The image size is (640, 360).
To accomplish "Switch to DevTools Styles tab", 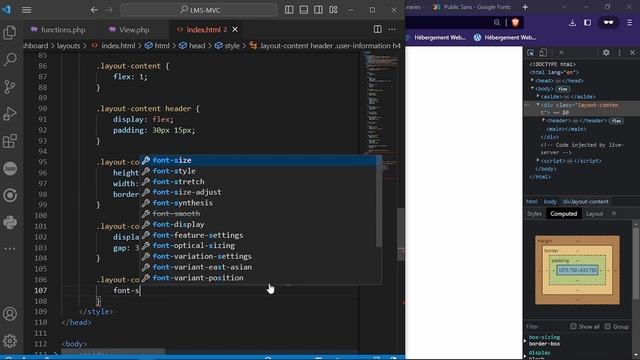I will 534,213.
